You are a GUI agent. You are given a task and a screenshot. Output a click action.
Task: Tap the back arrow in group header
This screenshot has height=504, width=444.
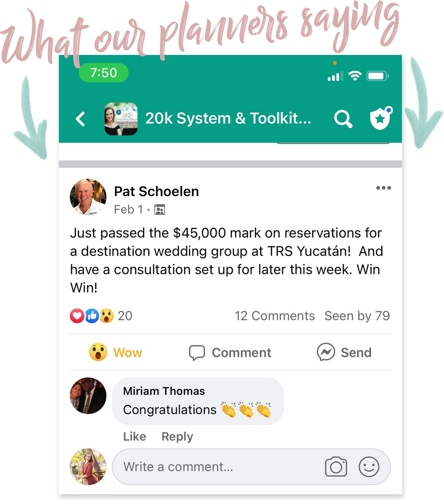[81, 119]
